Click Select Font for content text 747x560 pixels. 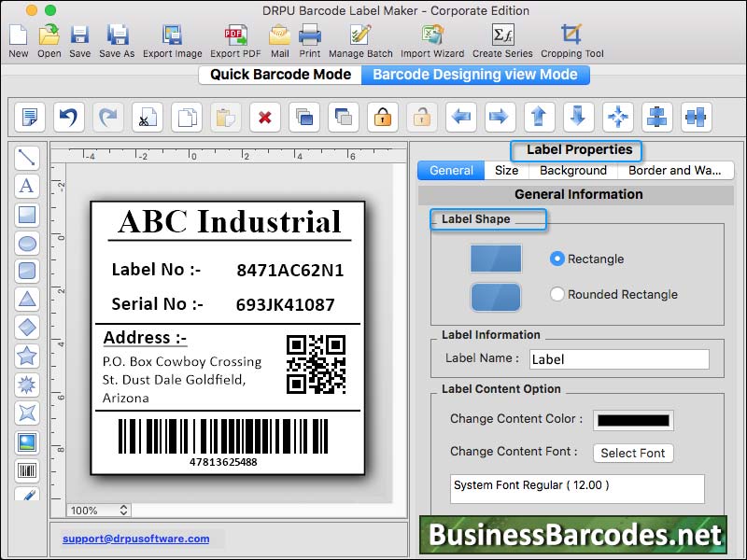pyautogui.click(x=633, y=454)
